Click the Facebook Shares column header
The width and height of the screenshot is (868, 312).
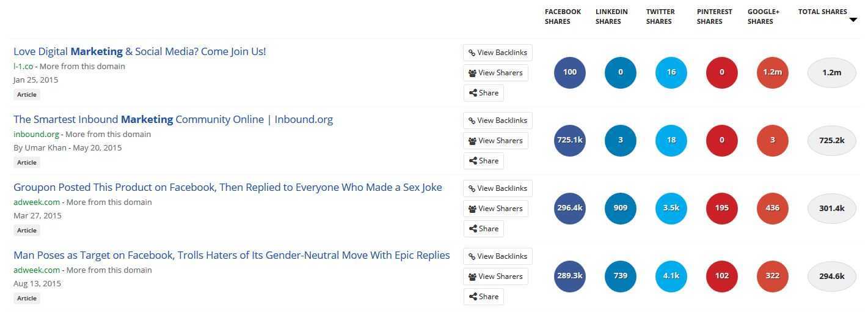coord(563,17)
